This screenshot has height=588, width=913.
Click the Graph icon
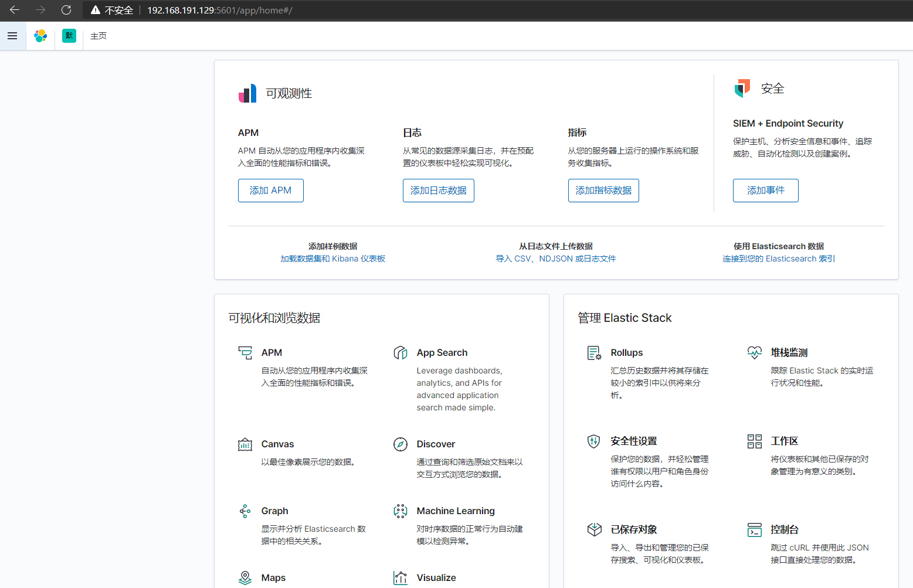tap(245, 511)
